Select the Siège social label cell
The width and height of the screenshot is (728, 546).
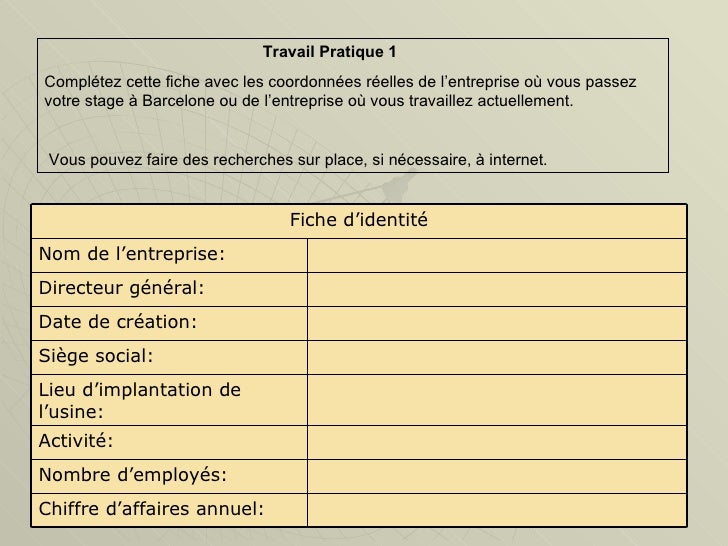(x=169, y=358)
